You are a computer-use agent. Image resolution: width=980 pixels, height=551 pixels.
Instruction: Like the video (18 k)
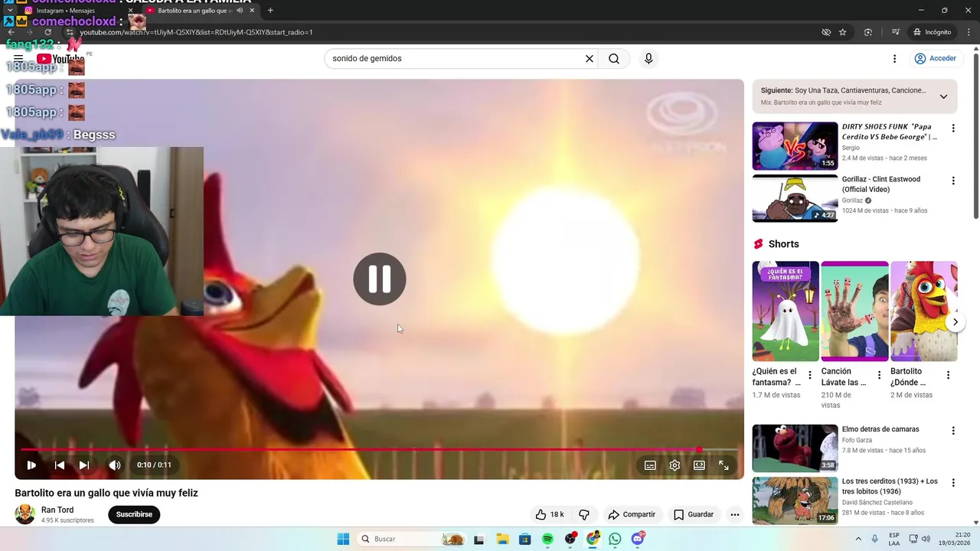tap(550, 515)
